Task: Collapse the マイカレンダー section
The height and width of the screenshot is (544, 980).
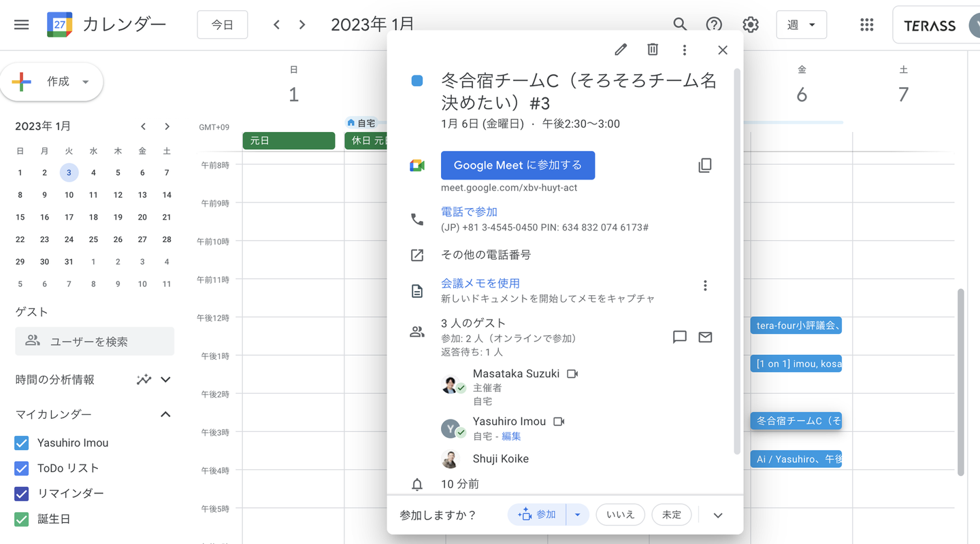Action: (165, 414)
